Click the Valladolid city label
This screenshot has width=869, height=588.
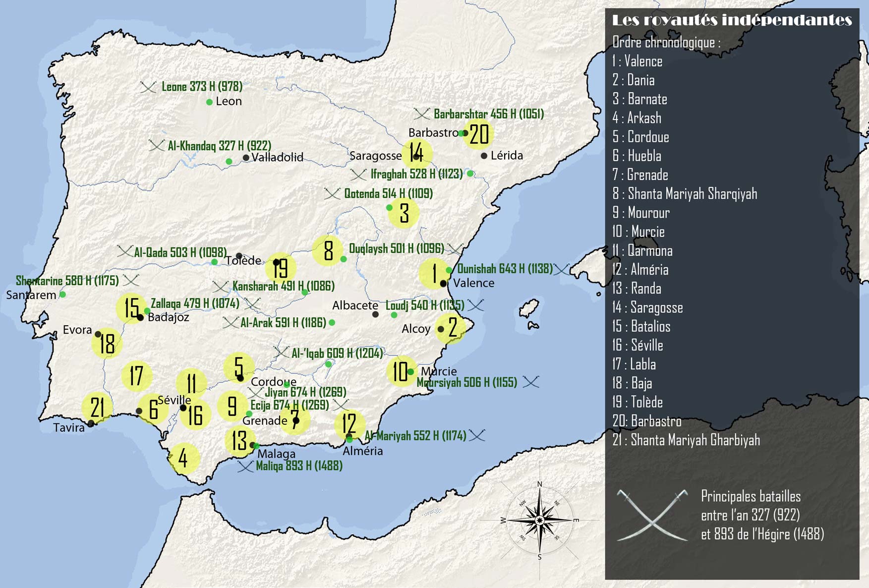point(277,158)
